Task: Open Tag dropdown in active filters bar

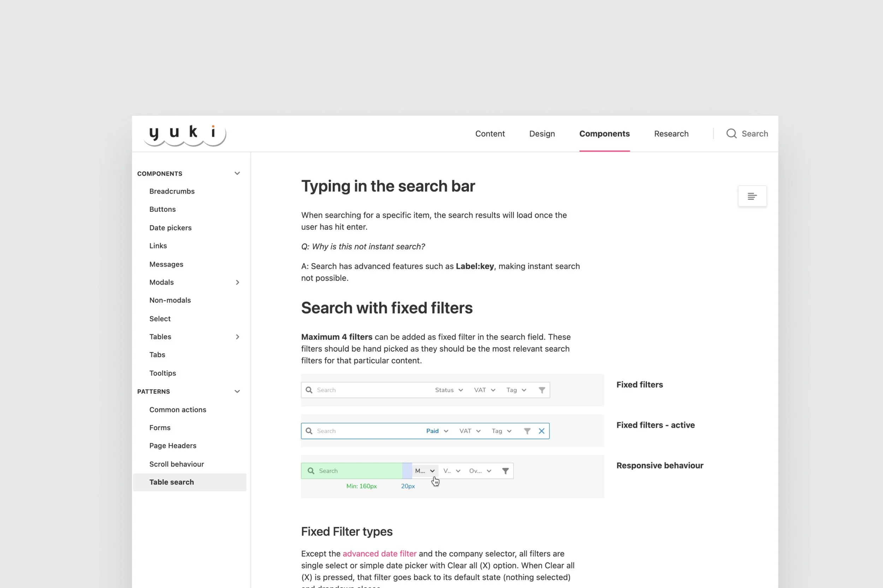Action: (x=502, y=431)
